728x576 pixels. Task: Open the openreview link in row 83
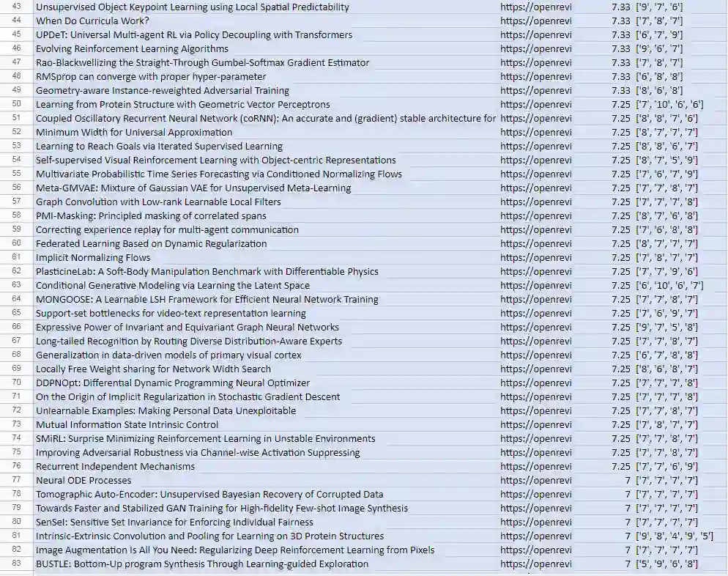pos(536,564)
